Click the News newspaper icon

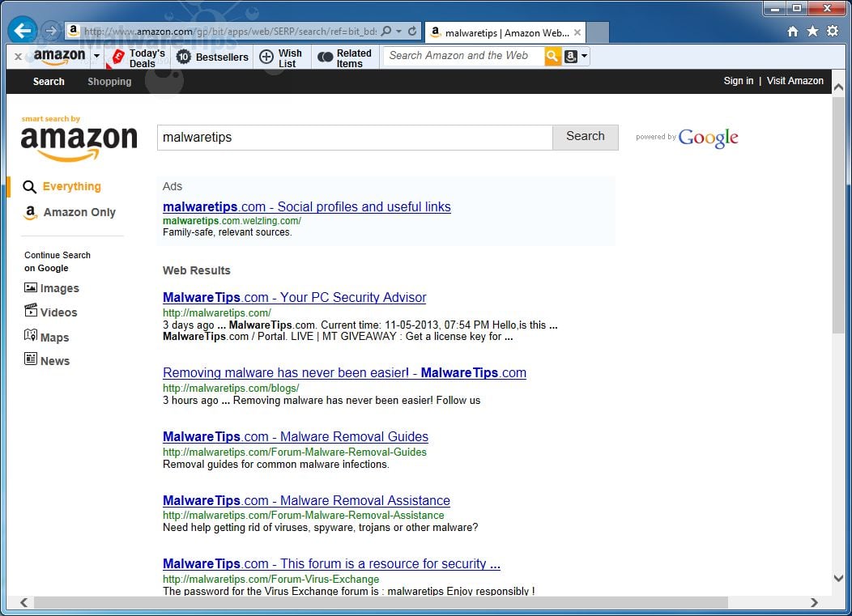point(31,359)
